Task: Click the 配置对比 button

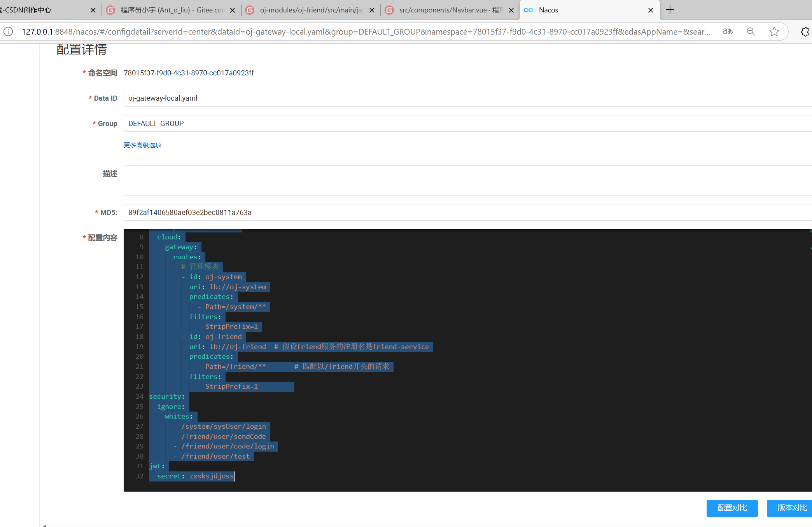Action: coord(732,508)
